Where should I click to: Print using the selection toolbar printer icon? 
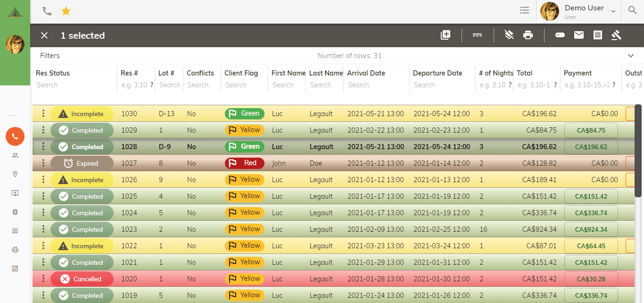coord(528,35)
